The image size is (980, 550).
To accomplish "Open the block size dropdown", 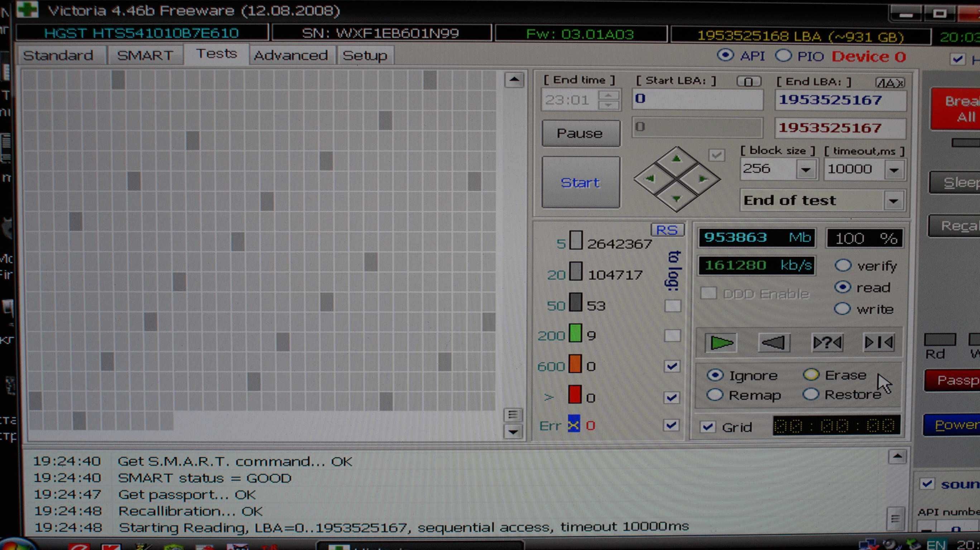I will tap(805, 169).
